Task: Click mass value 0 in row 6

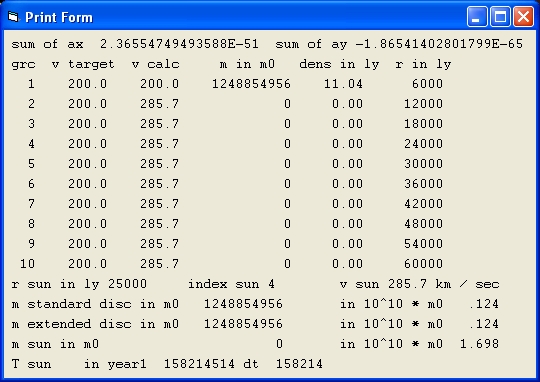Action: [287, 184]
